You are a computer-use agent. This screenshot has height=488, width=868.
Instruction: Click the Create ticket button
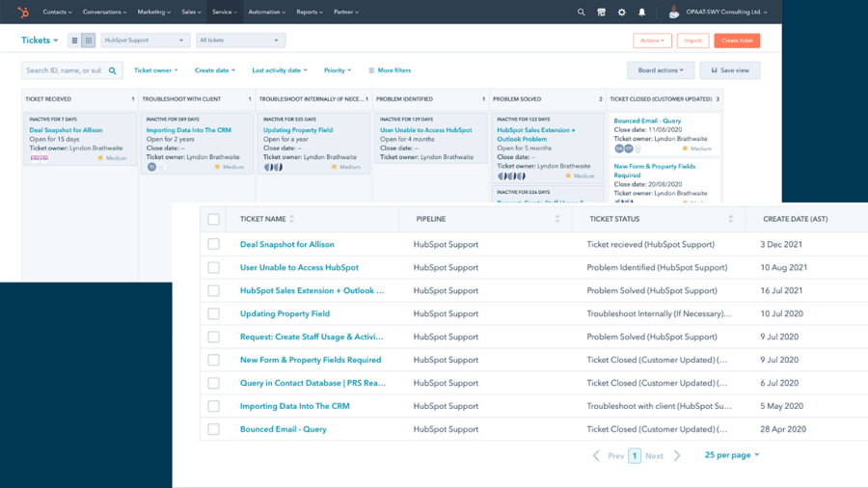tap(737, 41)
